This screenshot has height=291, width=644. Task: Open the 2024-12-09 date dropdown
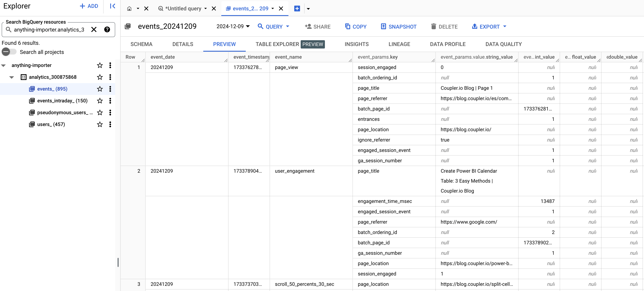(233, 27)
